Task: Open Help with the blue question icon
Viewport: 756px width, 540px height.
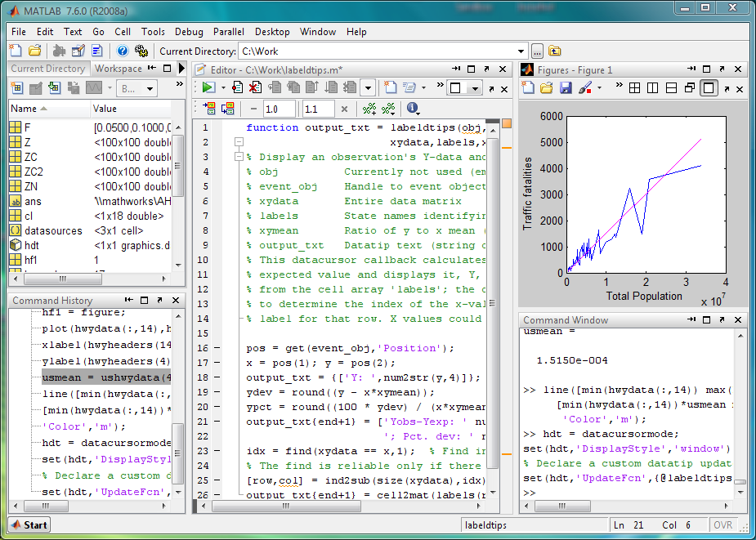Action: coord(122,51)
